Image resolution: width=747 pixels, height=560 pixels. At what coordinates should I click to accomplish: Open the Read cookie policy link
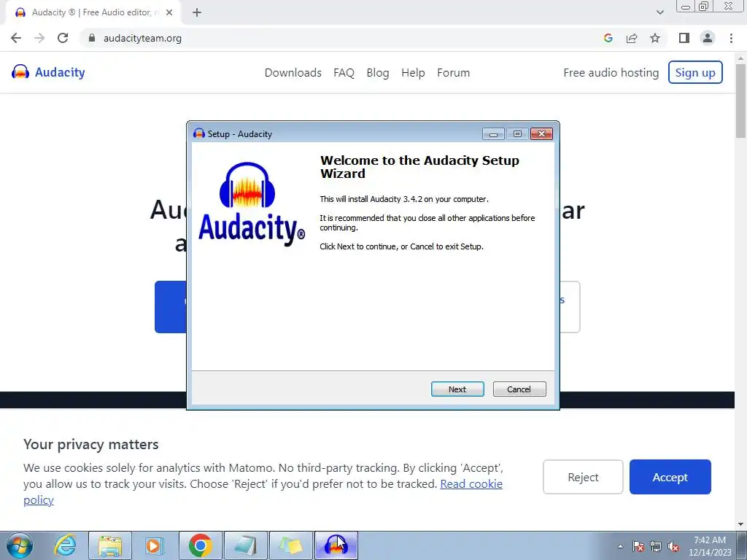click(x=471, y=484)
